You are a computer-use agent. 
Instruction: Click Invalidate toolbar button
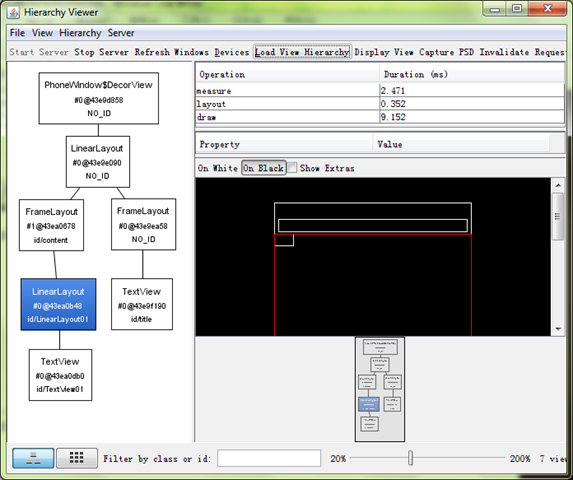(x=504, y=52)
